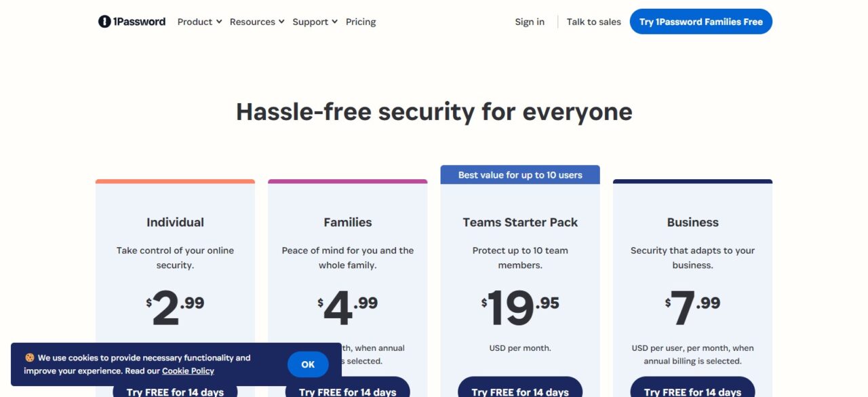Click the 1Password logo icon
The width and height of the screenshot is (868, 397).
[104, 22]
